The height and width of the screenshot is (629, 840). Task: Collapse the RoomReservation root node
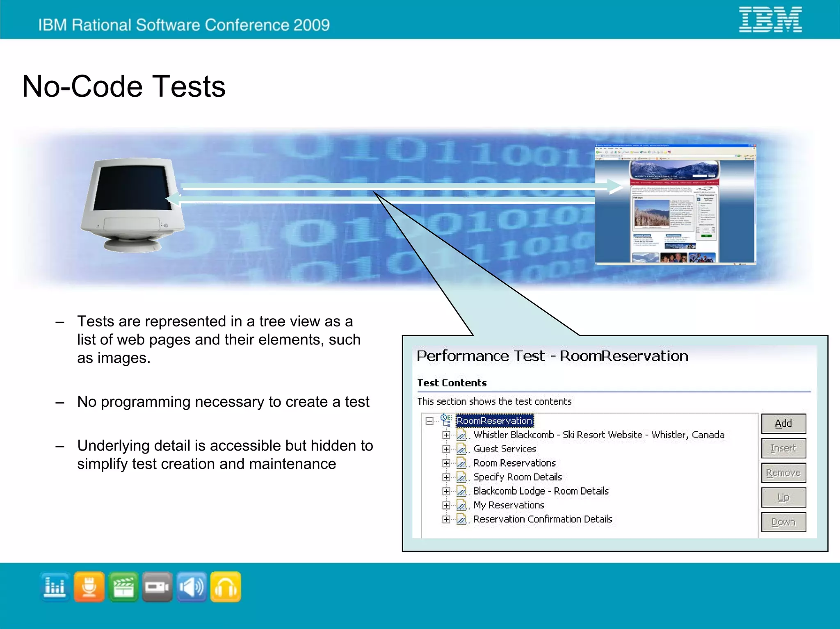[429, 421]
